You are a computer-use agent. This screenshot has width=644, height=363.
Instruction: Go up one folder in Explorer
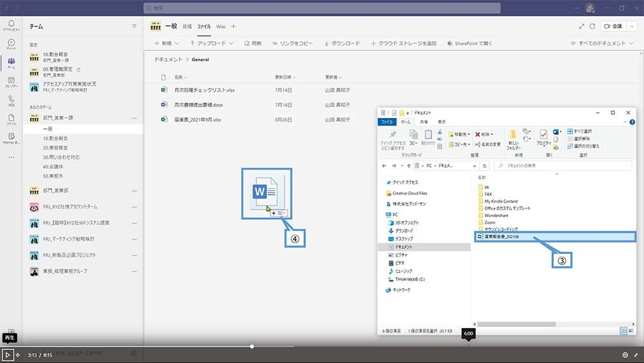pos(409,166)
